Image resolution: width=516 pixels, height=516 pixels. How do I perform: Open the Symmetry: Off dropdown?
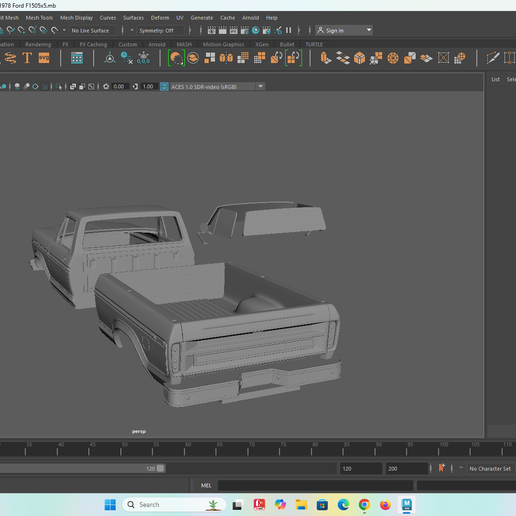[161, 30]
